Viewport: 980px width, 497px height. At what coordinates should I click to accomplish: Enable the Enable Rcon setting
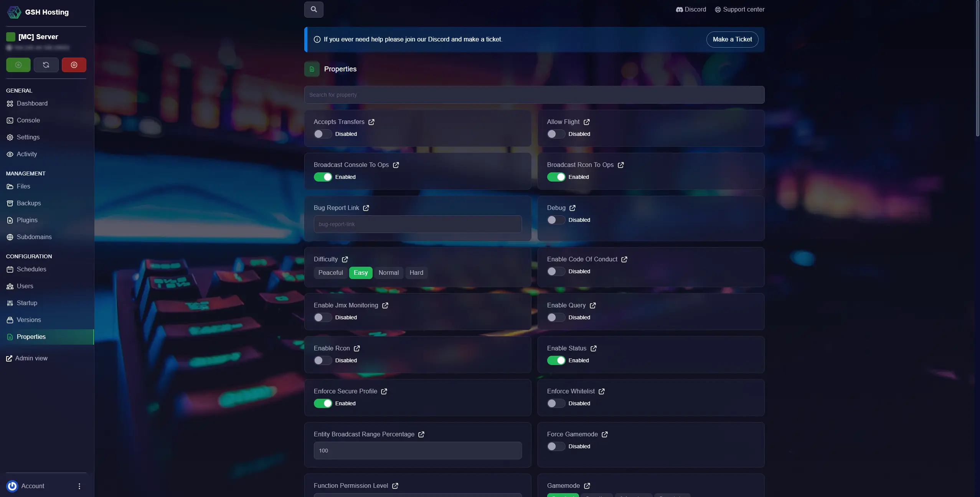tap(322, 360)
